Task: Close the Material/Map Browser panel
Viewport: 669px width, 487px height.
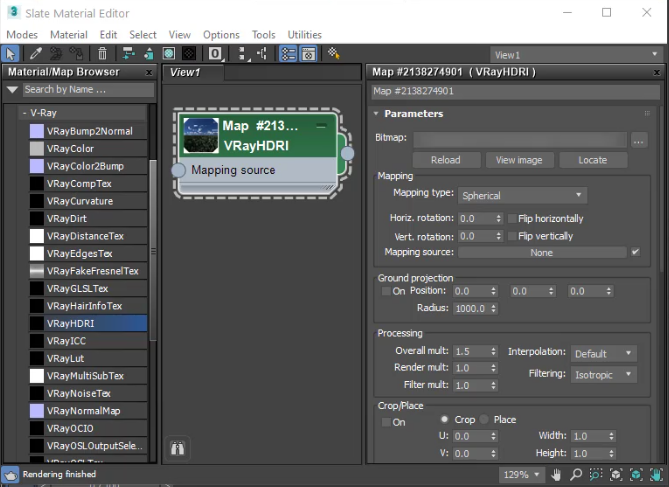Action: [149, 73]
